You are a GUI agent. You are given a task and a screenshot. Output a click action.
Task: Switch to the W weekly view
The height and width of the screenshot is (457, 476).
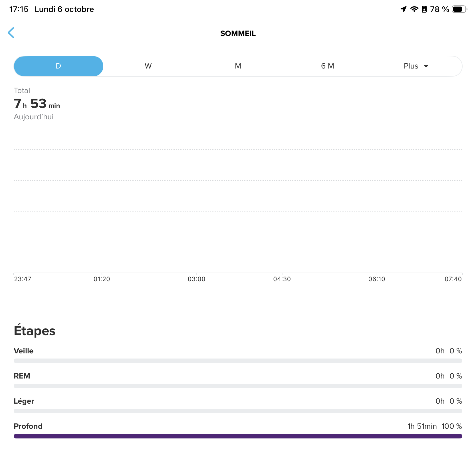pos(148,66)
